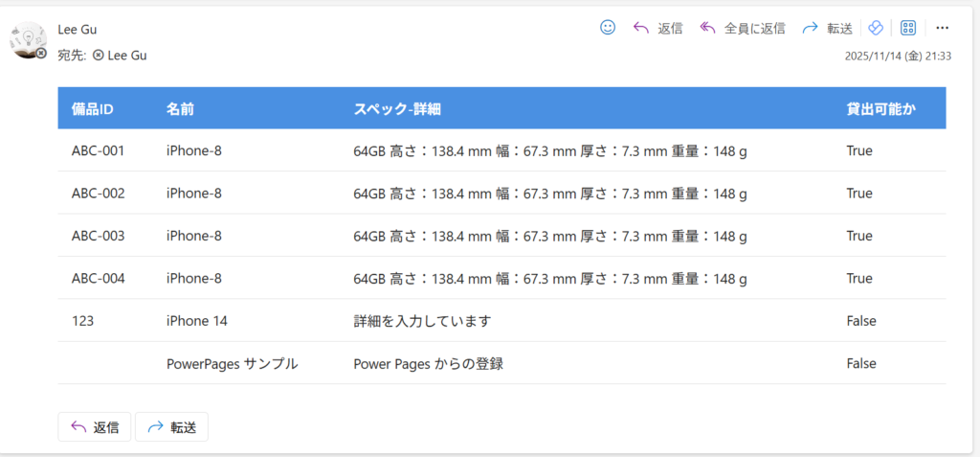The width and height of the screenshot is (980, 457).
Task: Click the 備品ID column header
Action: [93, 108]
